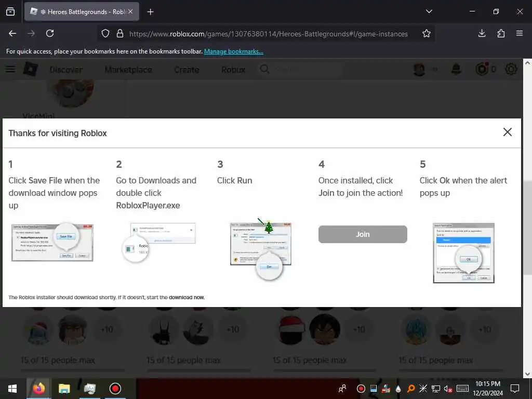
Task: Click the page scrollbar down arrow
Action: (x=527, y=374)
